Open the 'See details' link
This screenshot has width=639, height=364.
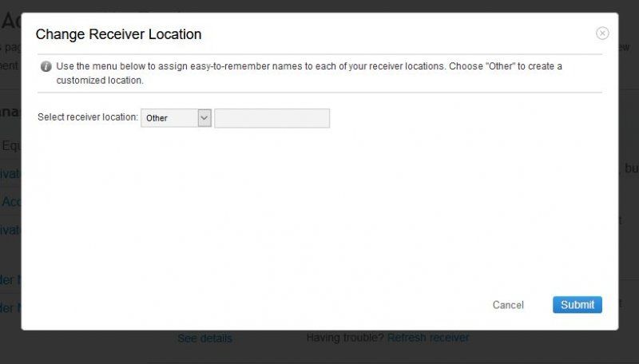tap(204, 338)
